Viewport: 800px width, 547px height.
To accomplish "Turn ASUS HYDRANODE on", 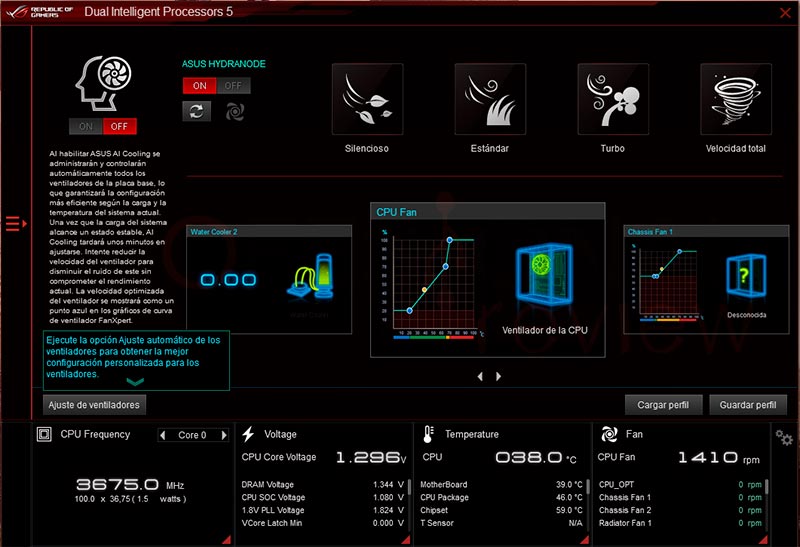I will pos(199,86).
